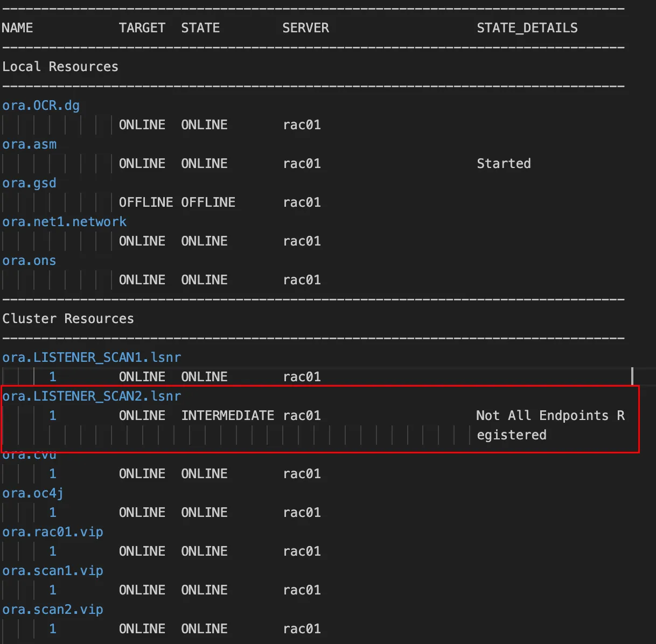Select the ora.oc4j resource entry

click(32, 493)
